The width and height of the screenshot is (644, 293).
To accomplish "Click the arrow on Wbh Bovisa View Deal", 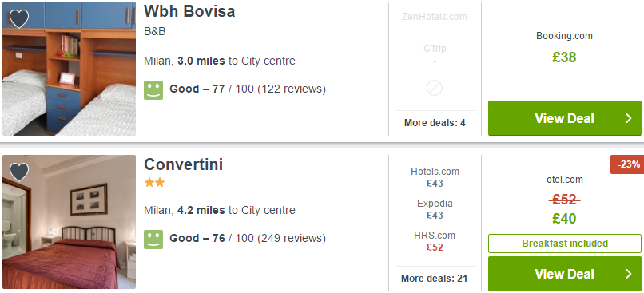I will click(x=628, y=118).
